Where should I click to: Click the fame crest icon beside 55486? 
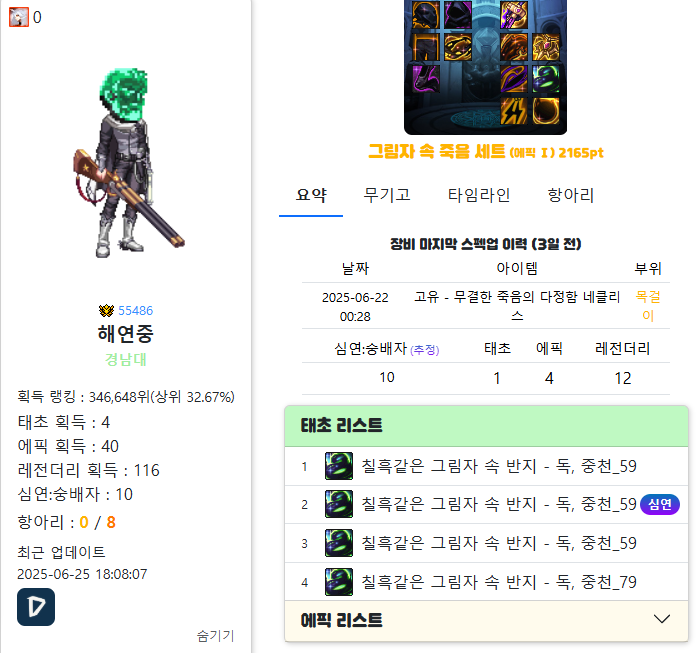coord(106,310)
